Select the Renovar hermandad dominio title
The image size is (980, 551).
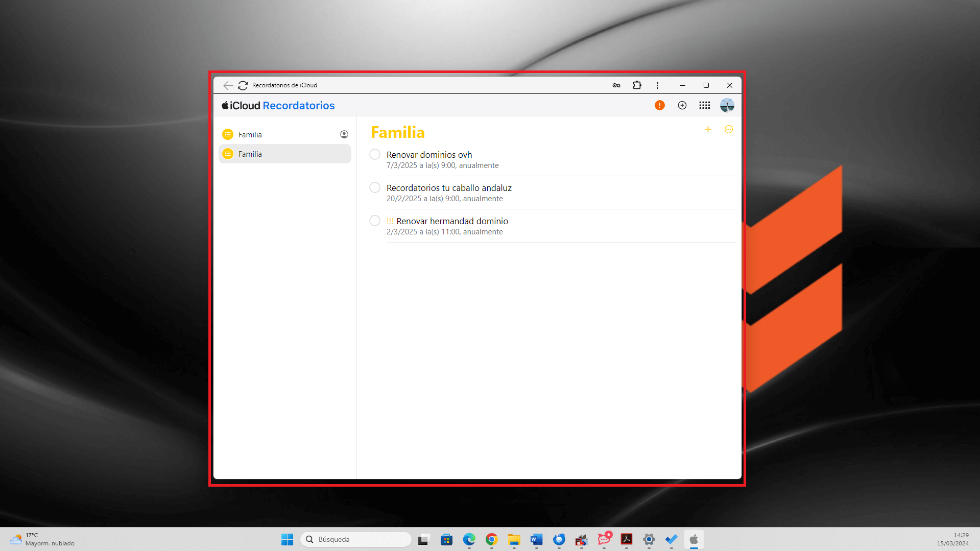click(452, 221)
